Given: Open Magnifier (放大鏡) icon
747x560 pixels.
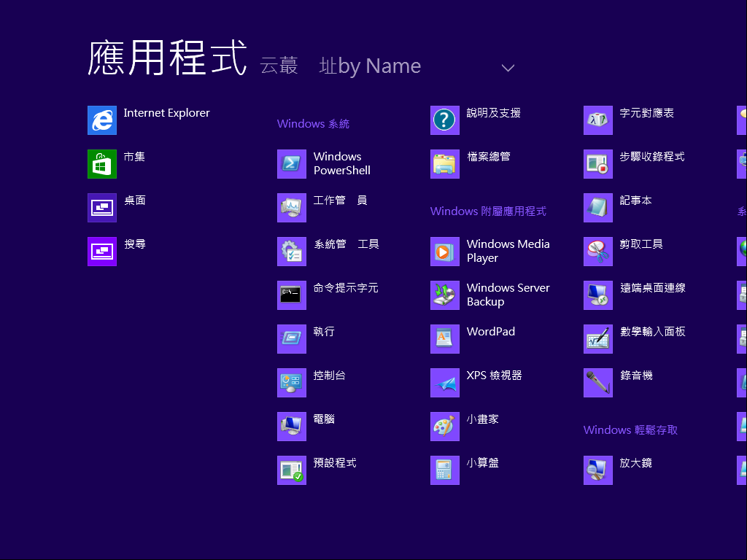Looking at the screenshot, I should coord(598,470).
